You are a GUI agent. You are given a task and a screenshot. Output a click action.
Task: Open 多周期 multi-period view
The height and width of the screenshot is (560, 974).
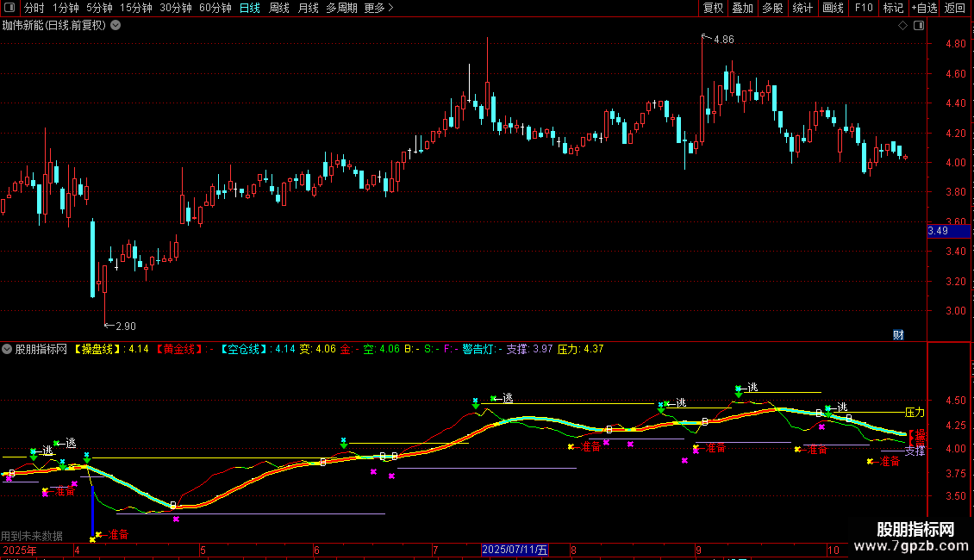(341, 8)
